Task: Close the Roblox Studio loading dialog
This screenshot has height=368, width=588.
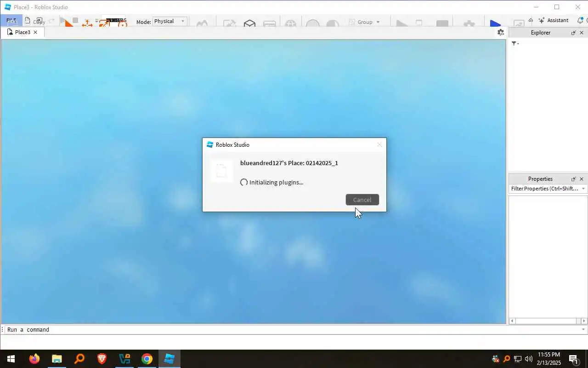Action: pos(379,144)
